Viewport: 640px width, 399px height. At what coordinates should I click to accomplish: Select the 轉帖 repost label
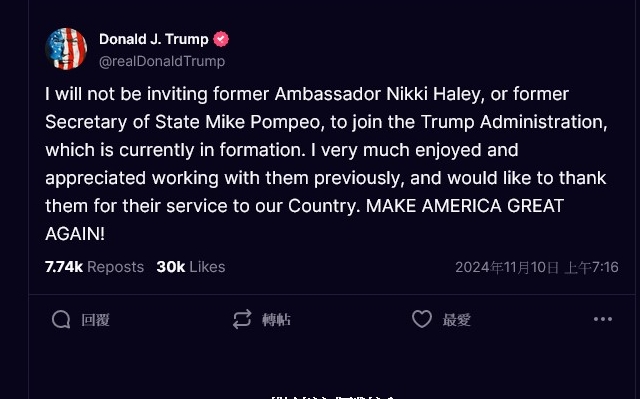tap(276, 319)
